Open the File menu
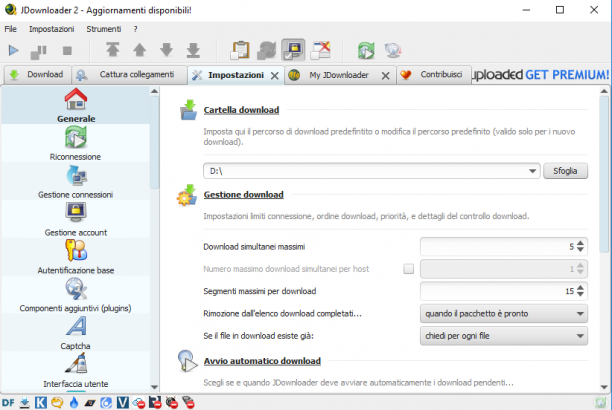The width and height of the screenshot is (612, 410). tap(11, 29)
